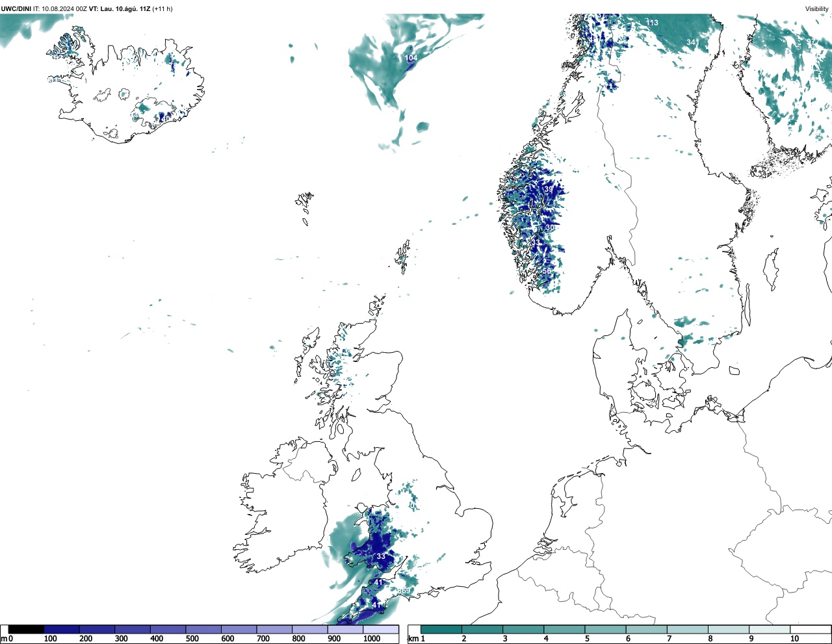Choose the 4–5 km legend swatch
This screenshot has width=832, height=644.
pyautogui.click(x=564, y=630)
